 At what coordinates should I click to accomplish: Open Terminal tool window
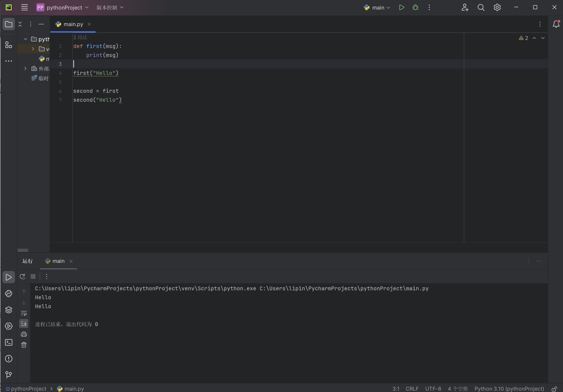(x=9, y=342)
